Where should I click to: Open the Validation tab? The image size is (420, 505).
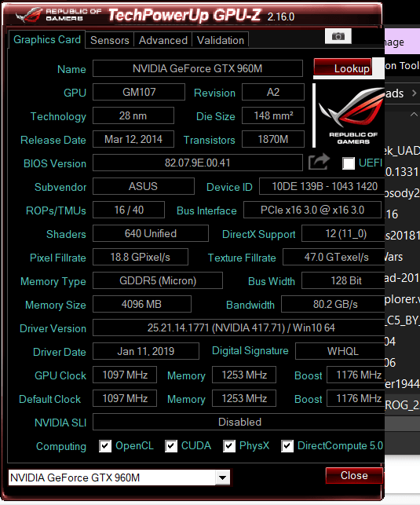(x=221, y=40)
